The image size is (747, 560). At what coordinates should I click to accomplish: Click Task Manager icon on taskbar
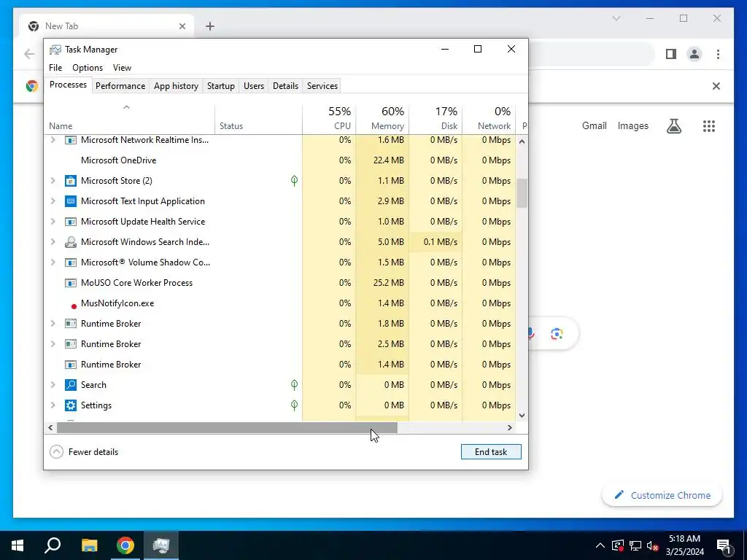(161, 545)
